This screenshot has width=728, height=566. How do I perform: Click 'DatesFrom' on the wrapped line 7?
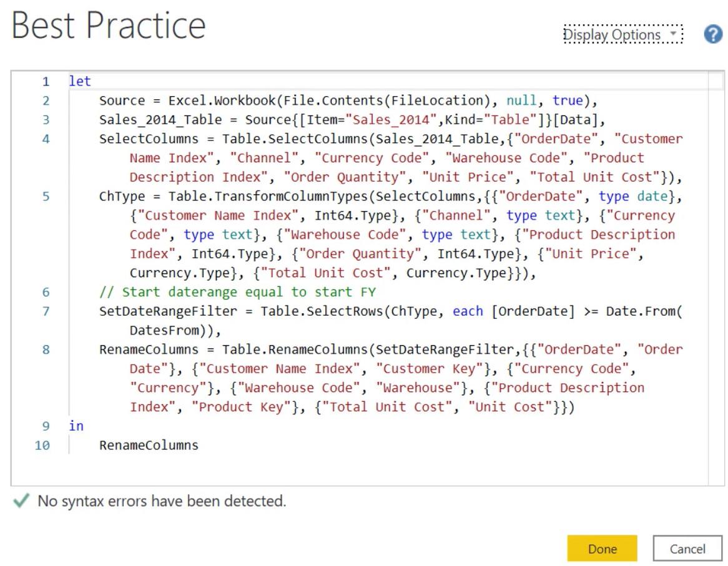coord(164,330)
